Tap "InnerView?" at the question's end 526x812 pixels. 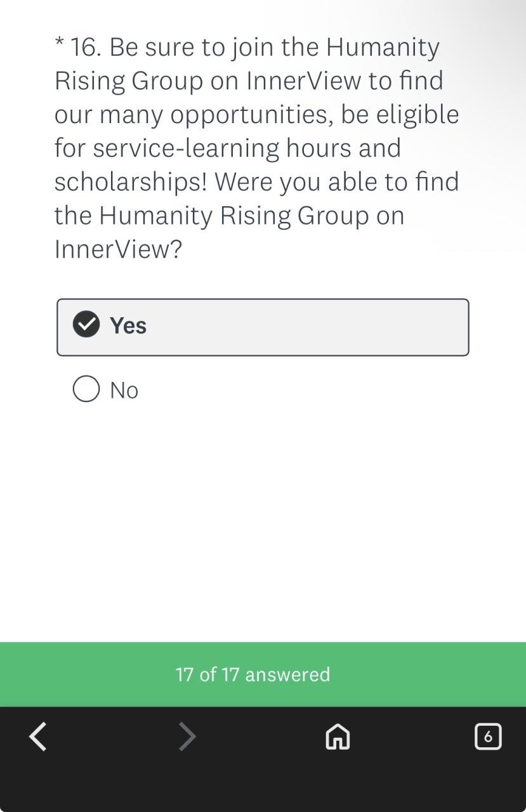coord(118,249)
